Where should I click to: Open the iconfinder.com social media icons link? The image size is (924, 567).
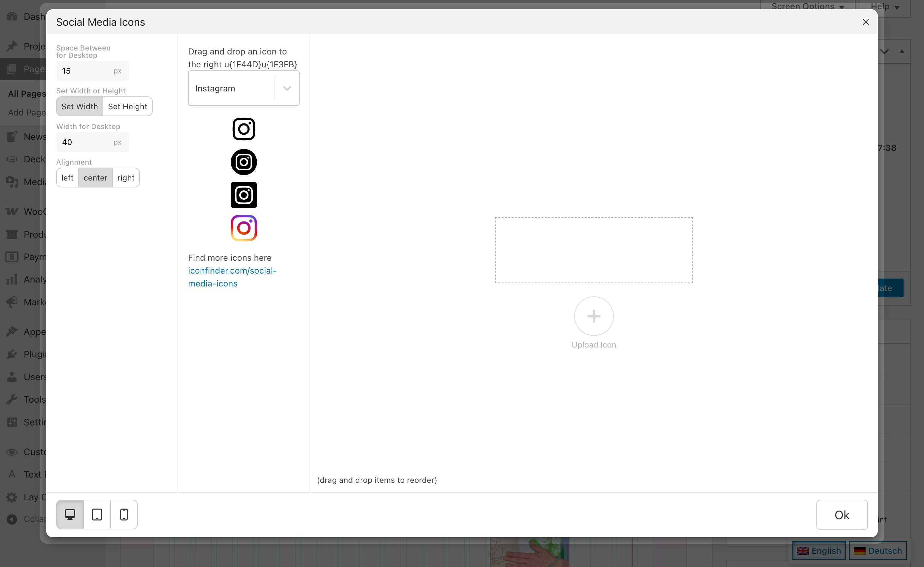coord(232,277)
